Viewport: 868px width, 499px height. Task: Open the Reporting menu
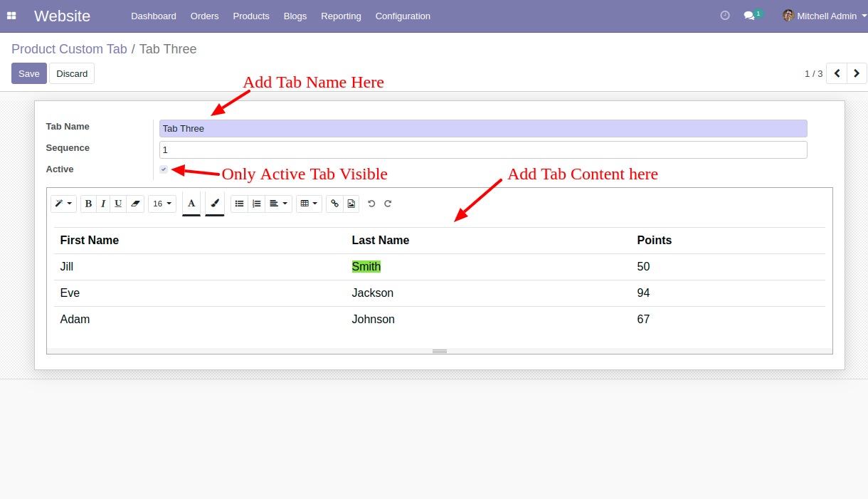click(341, 16)
